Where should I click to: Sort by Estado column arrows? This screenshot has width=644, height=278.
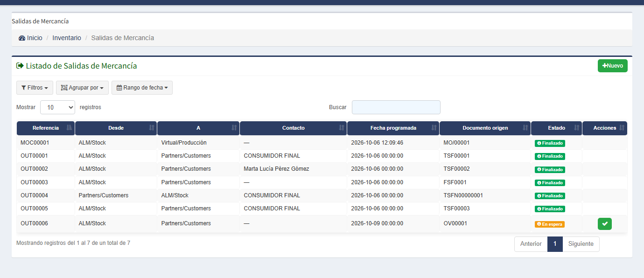click(x=577, y=128)
